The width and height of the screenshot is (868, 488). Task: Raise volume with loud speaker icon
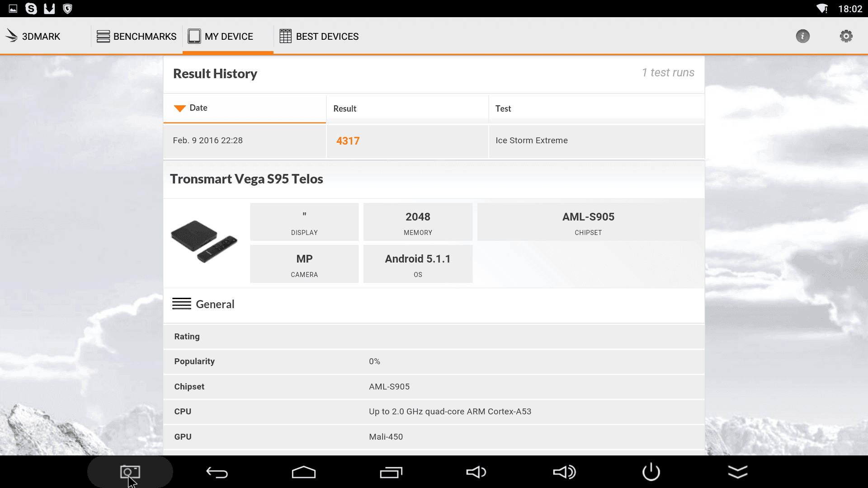(x=564, y=472)
